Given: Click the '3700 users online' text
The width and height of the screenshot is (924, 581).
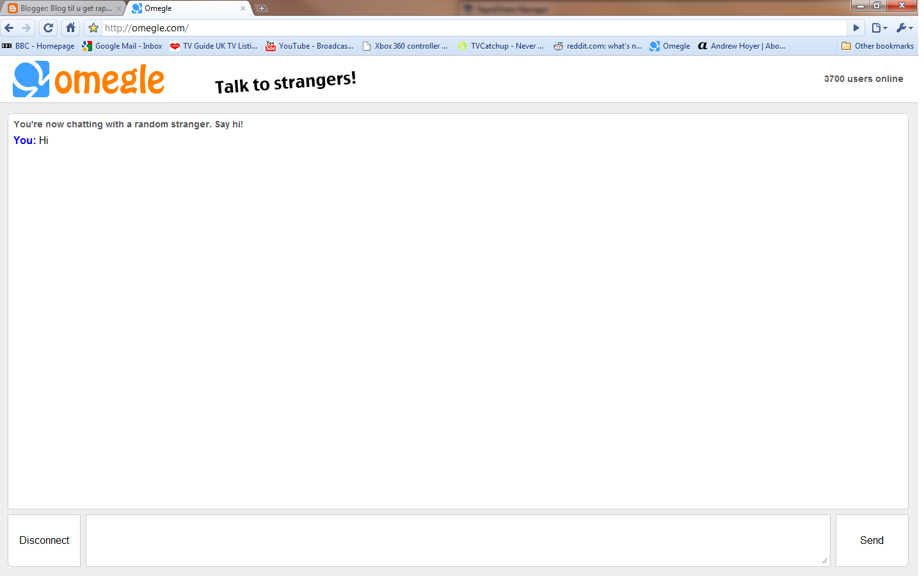Looking at the screenshot, I should [x=864, y=79].
